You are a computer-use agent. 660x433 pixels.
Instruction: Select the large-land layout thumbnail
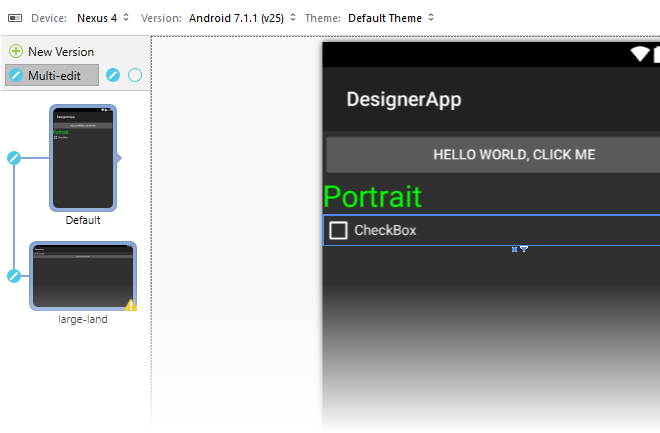[83, 276]
